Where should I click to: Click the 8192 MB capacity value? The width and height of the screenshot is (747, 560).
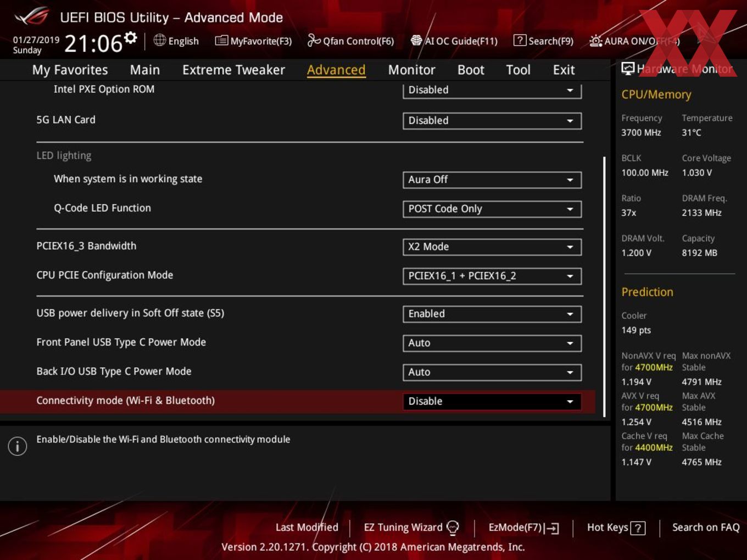[x=699, y=253]
